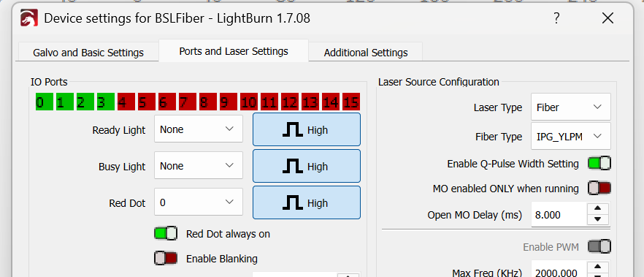This screenshot has width=644, height=277.
Task: Switch to Galvo and Basic Settings tab
Action: (88, 53)
